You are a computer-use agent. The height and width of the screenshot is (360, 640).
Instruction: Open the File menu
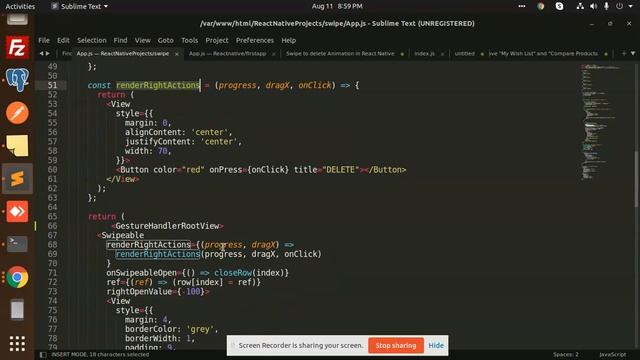pyautogui.click(x=44, y=40)
